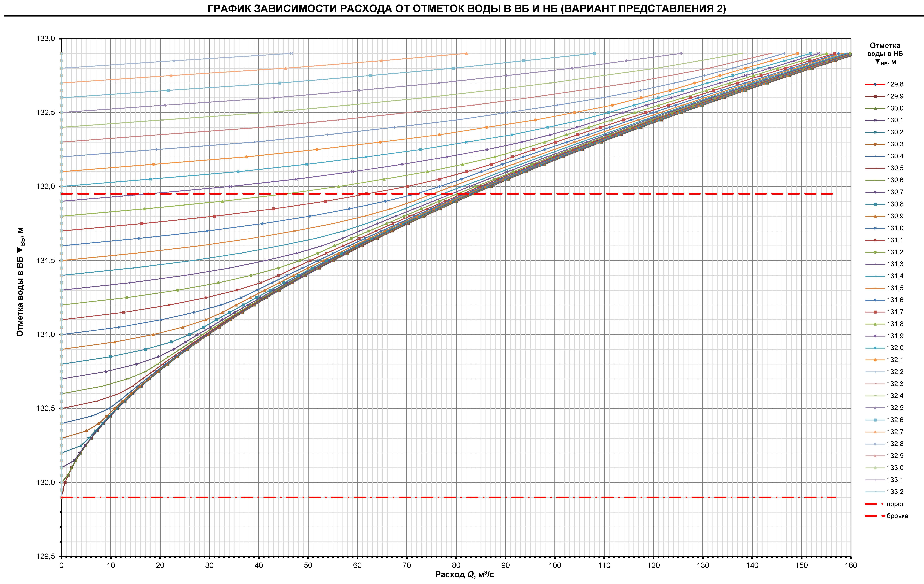
Task: Click the x-axis label 120
Action: click(x=653, y=565)
